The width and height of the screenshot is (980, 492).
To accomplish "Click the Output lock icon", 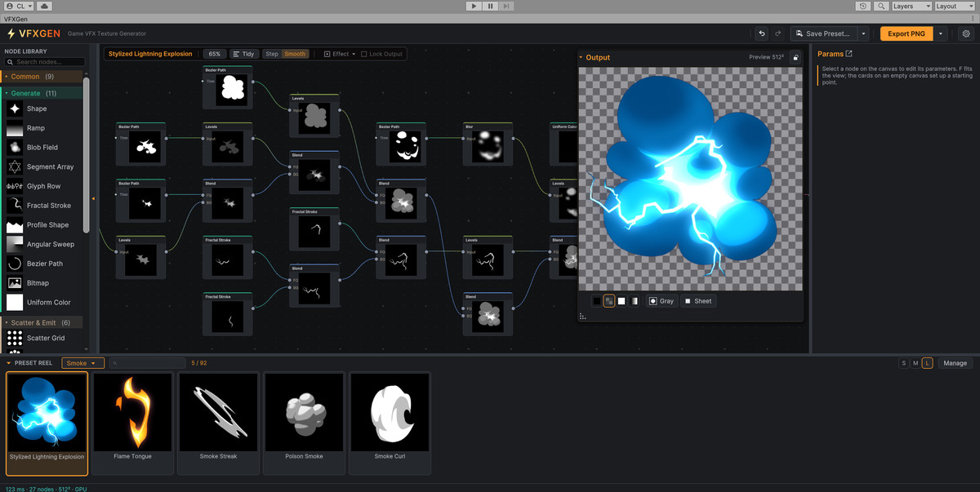I will point(795,57).
